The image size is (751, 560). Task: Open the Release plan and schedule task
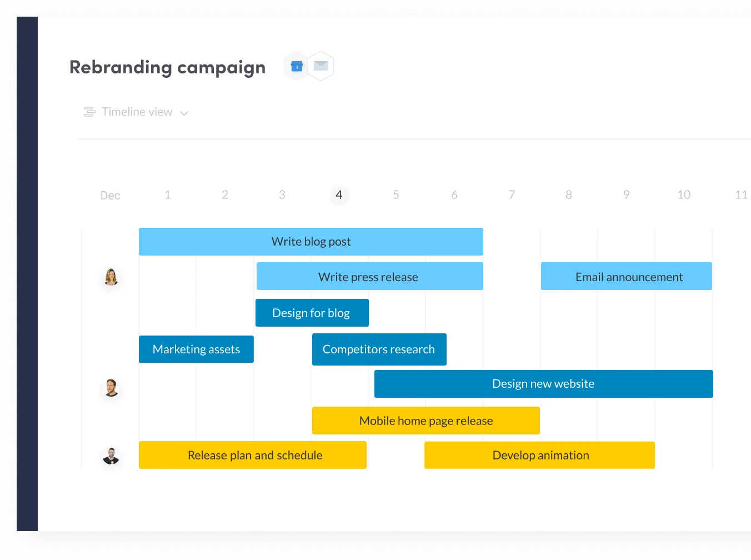(253, 455)
